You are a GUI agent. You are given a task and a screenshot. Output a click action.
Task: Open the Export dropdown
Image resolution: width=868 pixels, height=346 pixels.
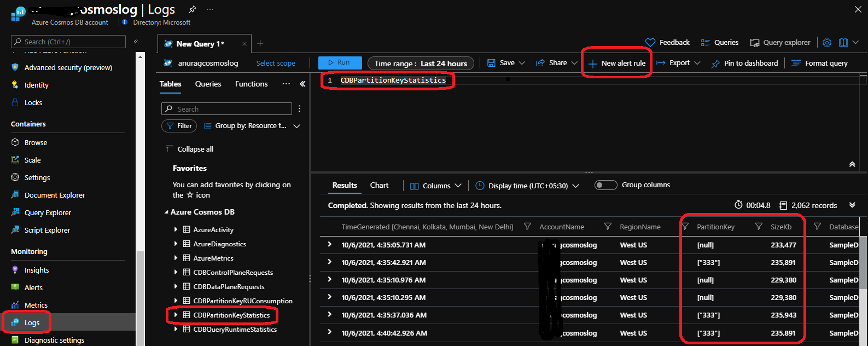click(678, 63)
